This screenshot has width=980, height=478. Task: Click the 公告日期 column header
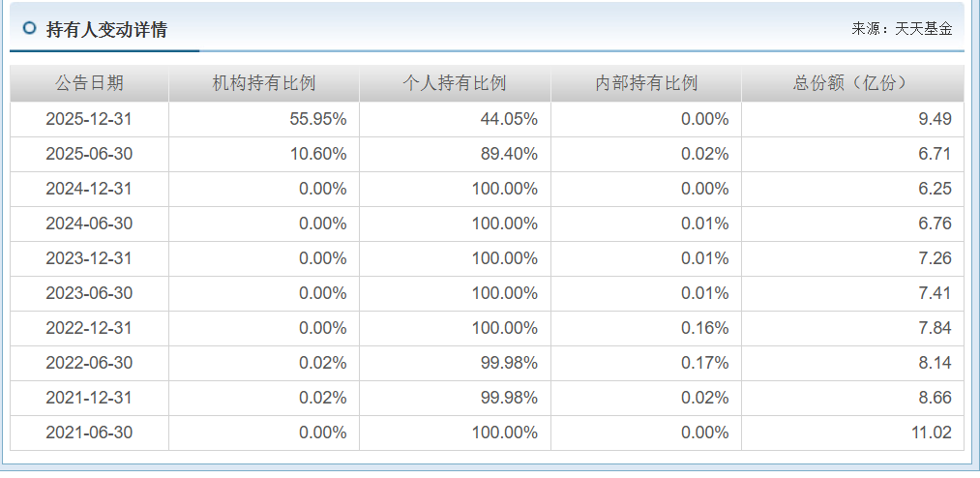click(x=89, y=83)
